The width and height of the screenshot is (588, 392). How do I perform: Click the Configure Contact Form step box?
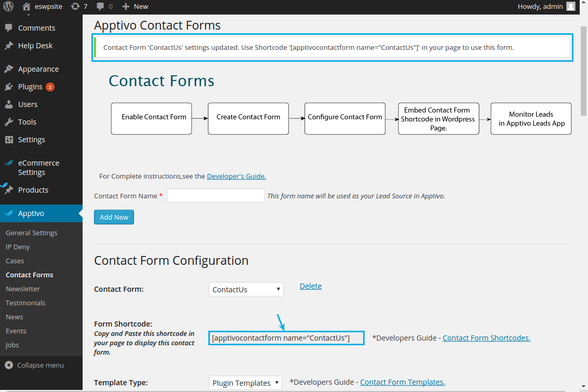pos(345,118)
